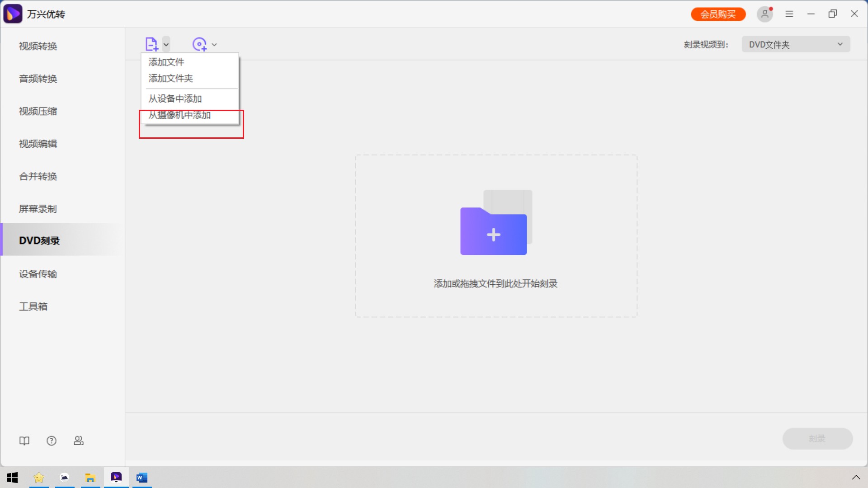868x488 pixels.
Task: Click the add files toolbar icon
Action: [x=152, y=44]
